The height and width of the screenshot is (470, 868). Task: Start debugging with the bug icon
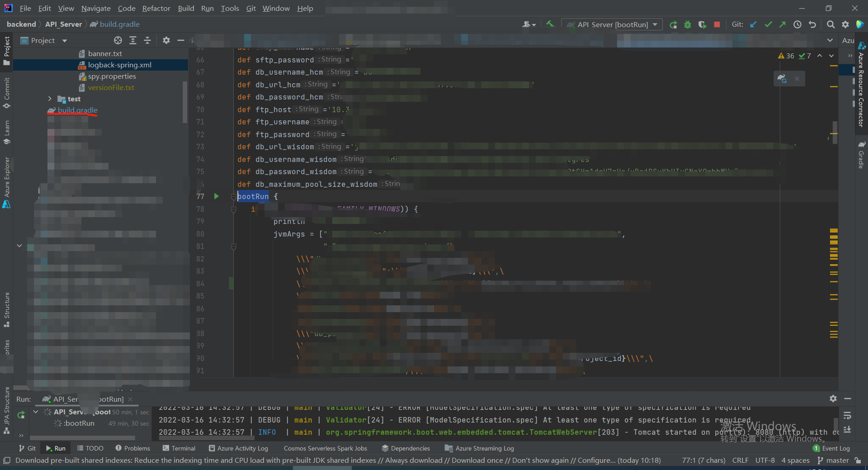coord(688,24)
